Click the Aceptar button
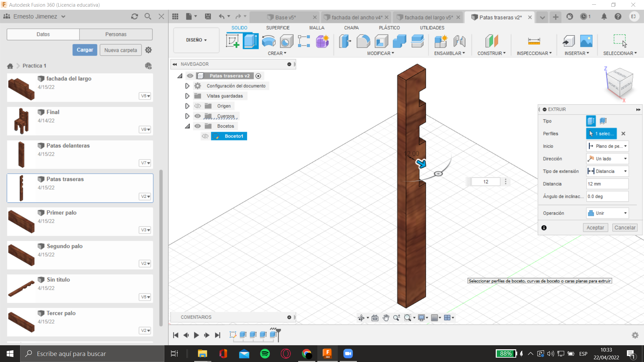The height and width of the screenshot is (362, 644). click(595, 228)
